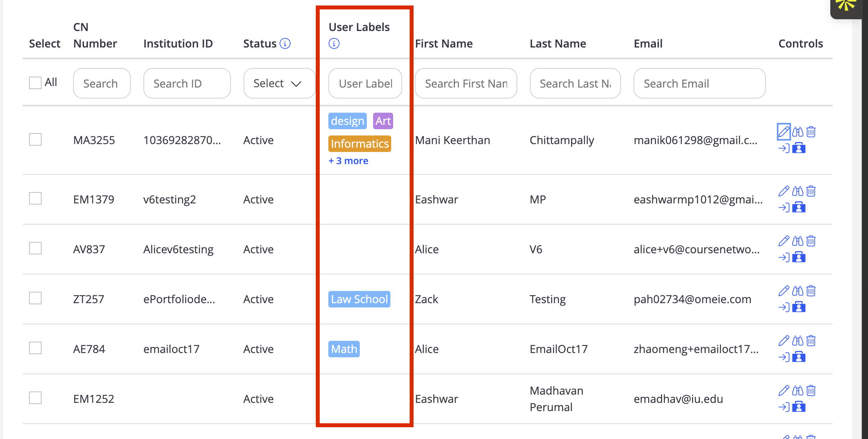
Task: Click the trash icon for Zack Testing
Action: 811,291
